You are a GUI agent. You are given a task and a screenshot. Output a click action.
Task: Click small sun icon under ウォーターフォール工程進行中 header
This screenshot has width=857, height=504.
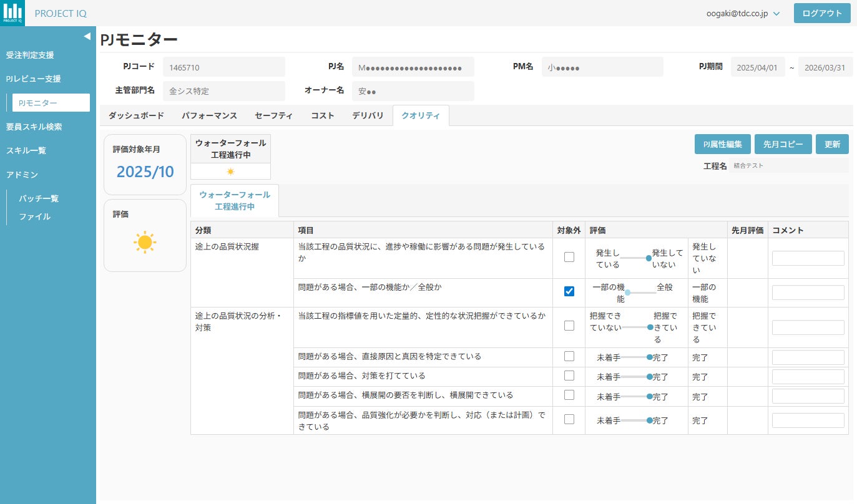coord(230,172)
